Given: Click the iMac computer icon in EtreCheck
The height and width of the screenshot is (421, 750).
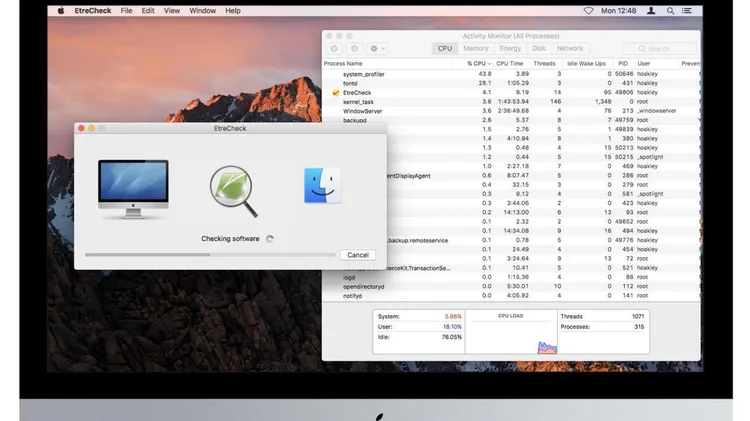Looking at the screenshot, I should pos(133,189).
